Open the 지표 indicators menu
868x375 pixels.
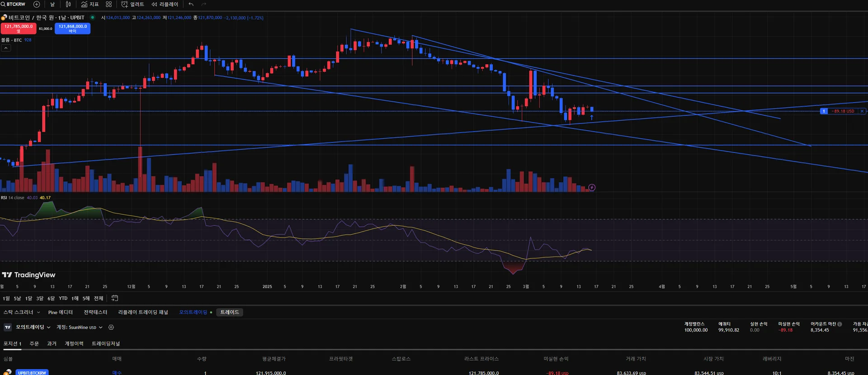90,4
